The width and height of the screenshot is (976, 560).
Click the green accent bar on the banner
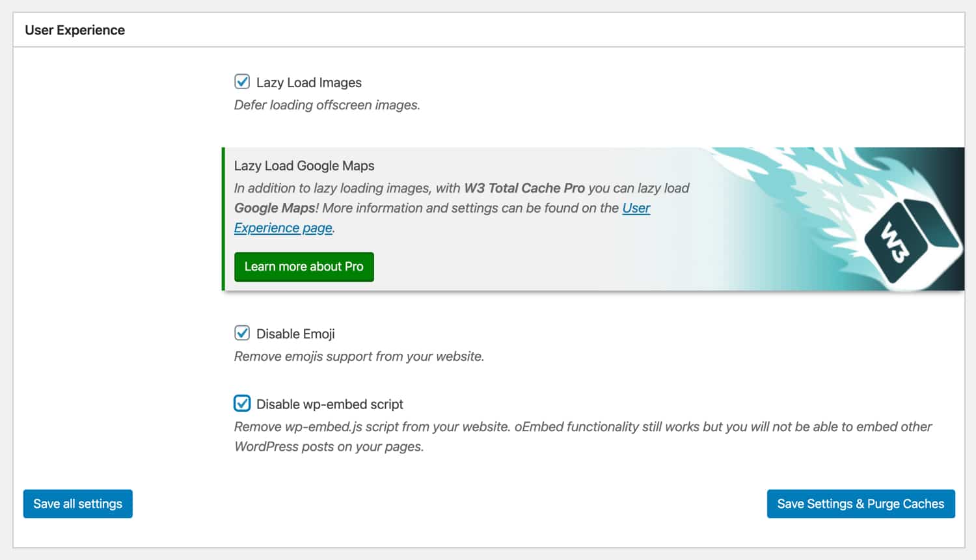224,218
